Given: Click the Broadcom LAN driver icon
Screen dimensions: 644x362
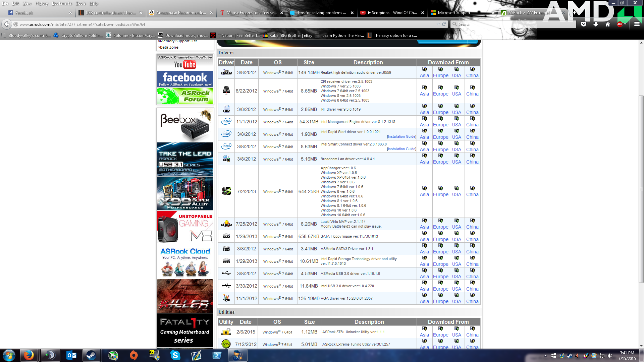Looking at the screenshot, I should point(226,159).
